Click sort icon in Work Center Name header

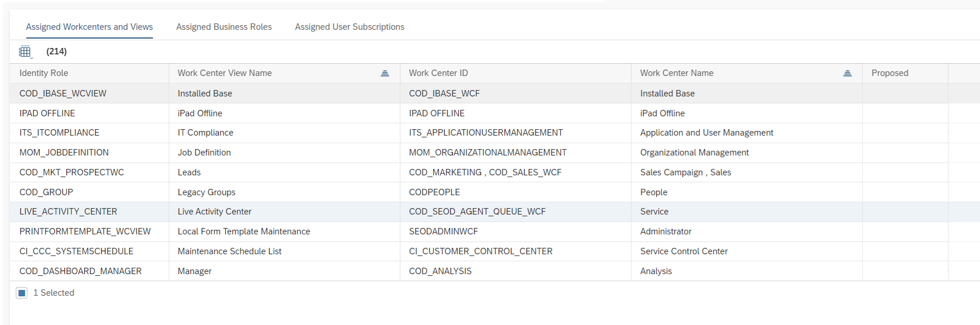click(x=847, y=73)
